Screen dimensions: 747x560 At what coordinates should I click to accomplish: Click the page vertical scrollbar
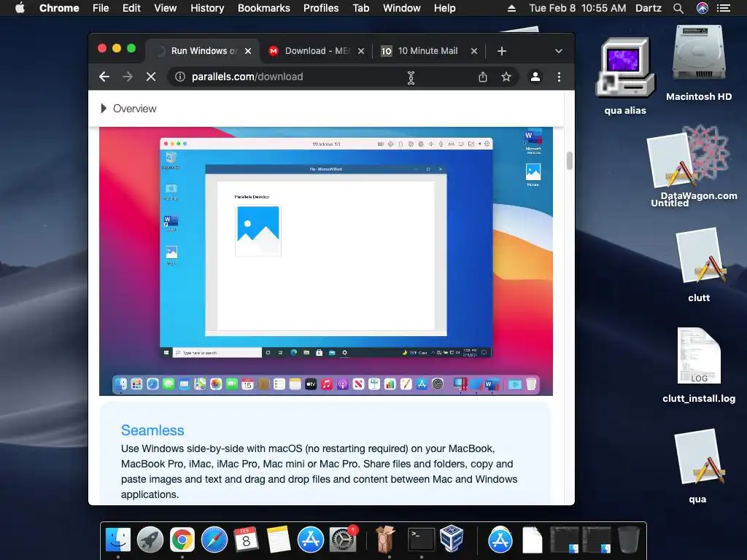pos(569,160)
